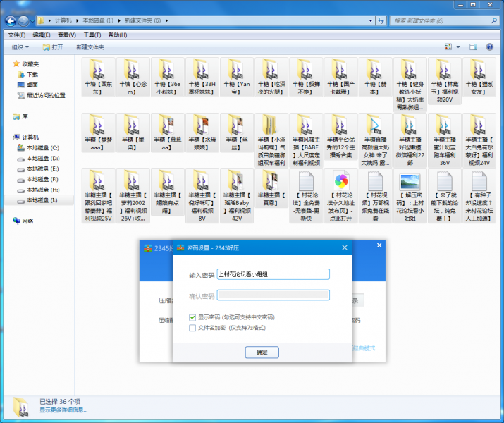
Task: Select the 收藏夹 favorites star icon
Action: click(x=16, y=63)
